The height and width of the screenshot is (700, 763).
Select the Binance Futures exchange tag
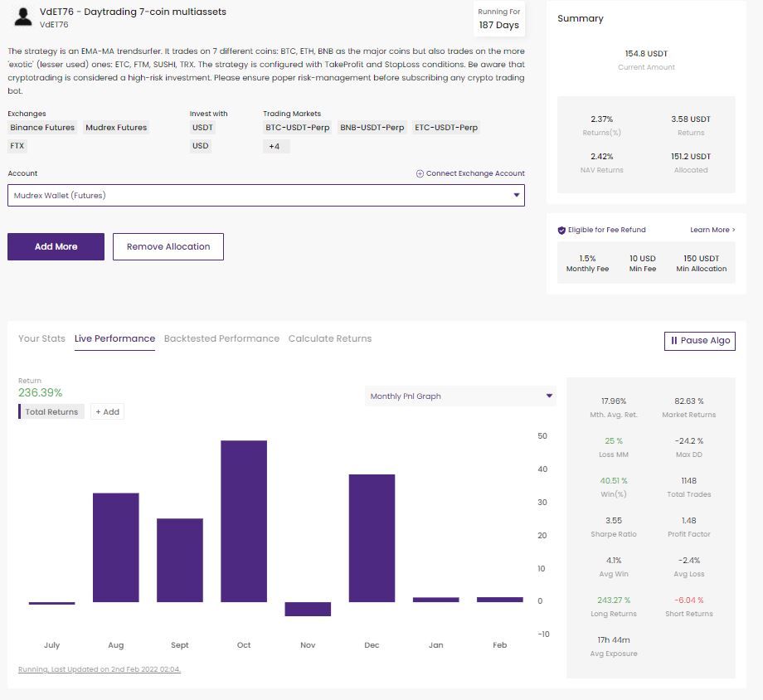pos(42,128)
